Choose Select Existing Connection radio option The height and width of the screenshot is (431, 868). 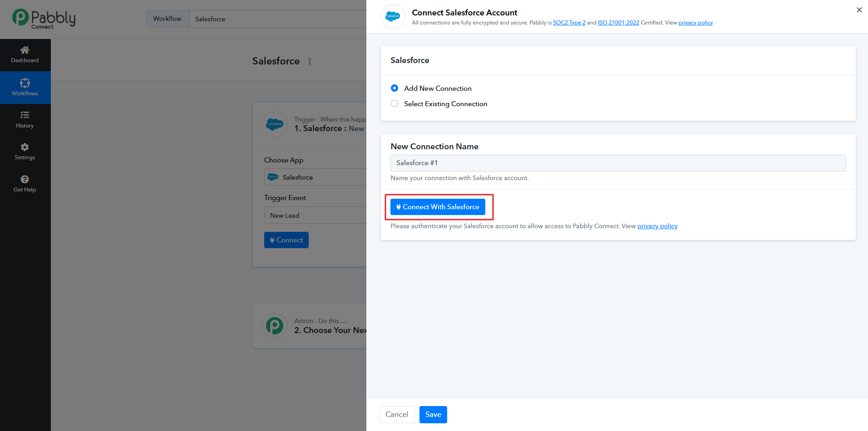pos(395,104)
